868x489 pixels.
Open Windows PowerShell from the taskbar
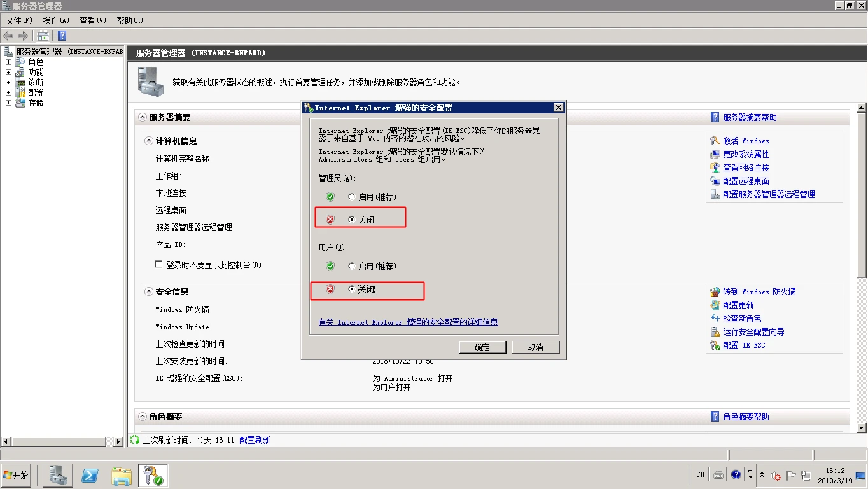(x=89, y=474)
